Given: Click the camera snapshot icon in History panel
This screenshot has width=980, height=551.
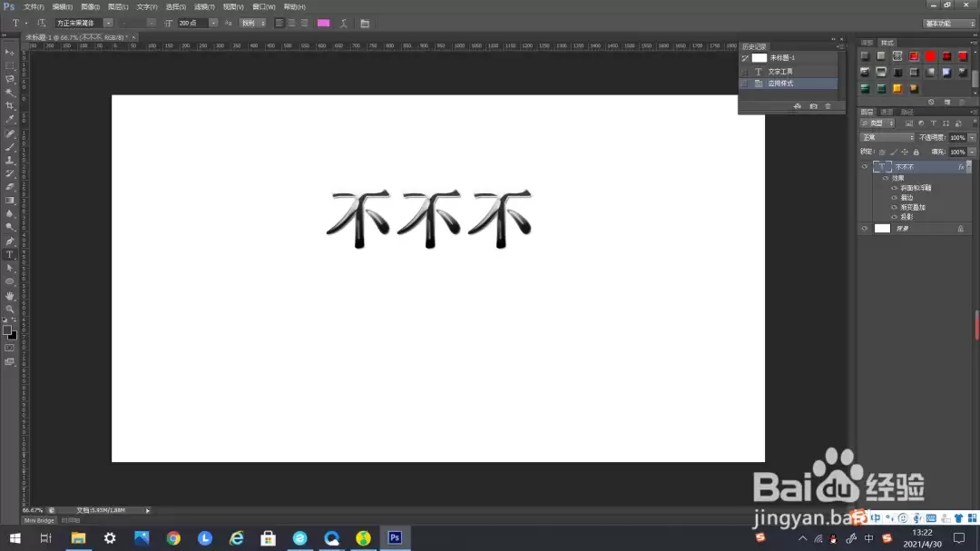Looking at the screenshot, I should click(813, 106).
